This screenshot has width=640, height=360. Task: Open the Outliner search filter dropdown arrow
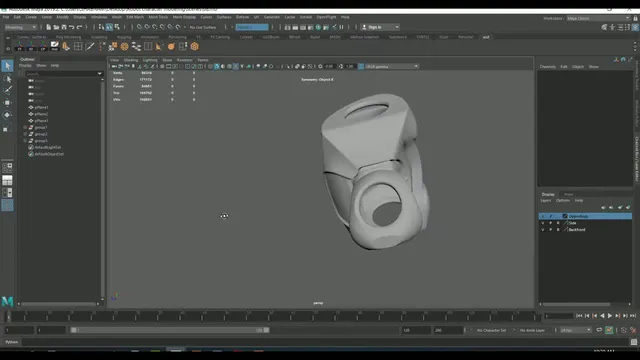[99, 73]
